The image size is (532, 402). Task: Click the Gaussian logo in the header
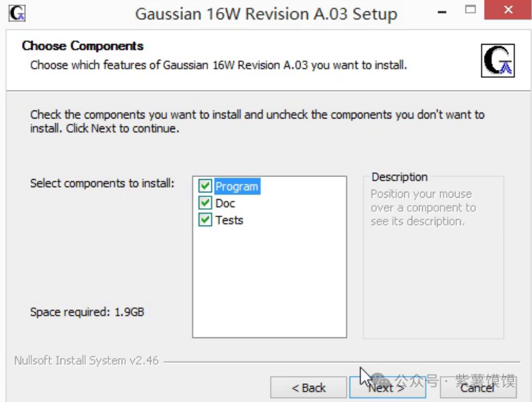498,61
